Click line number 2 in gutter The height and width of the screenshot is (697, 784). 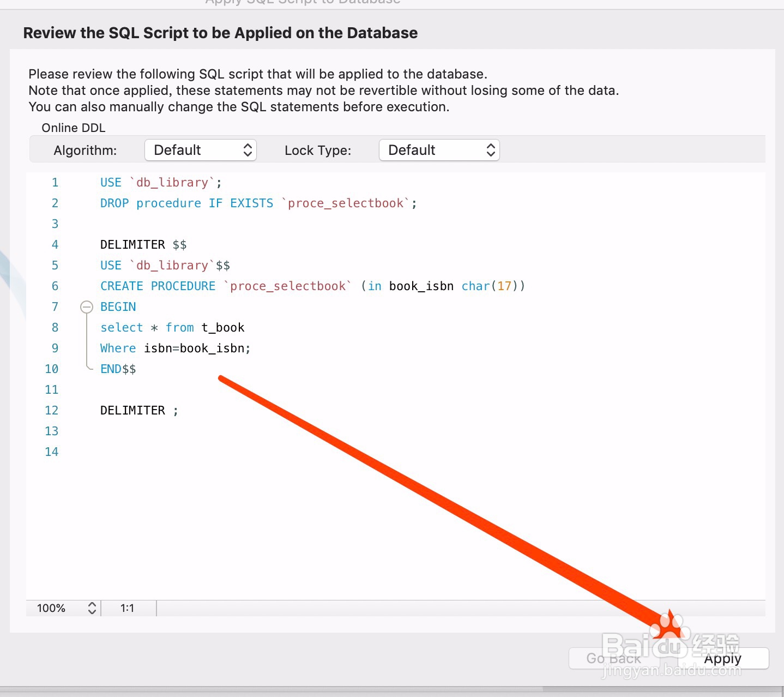[x=55, y=203]
